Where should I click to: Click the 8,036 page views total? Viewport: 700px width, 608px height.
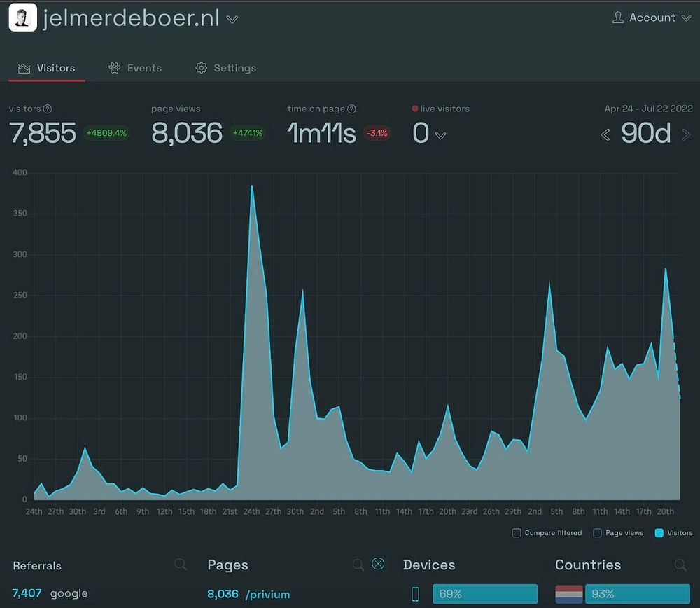coord(187,133)
